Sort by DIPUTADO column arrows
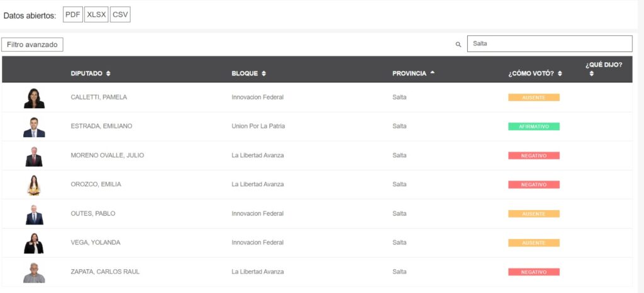The height and width of the screenshot is (293, 644). point(108,74)
